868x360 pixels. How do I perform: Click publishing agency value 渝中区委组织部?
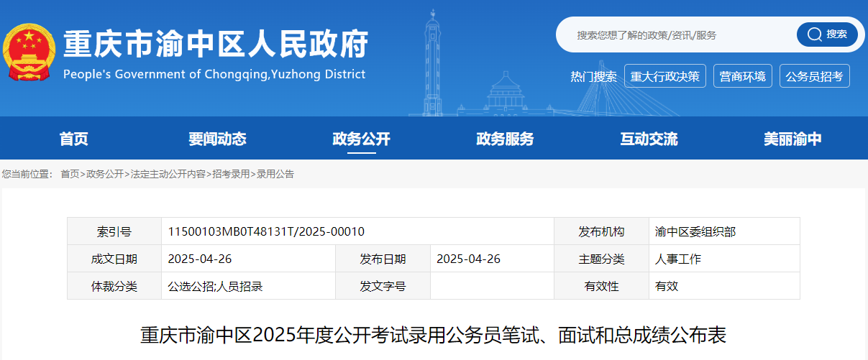coord(695,231)
